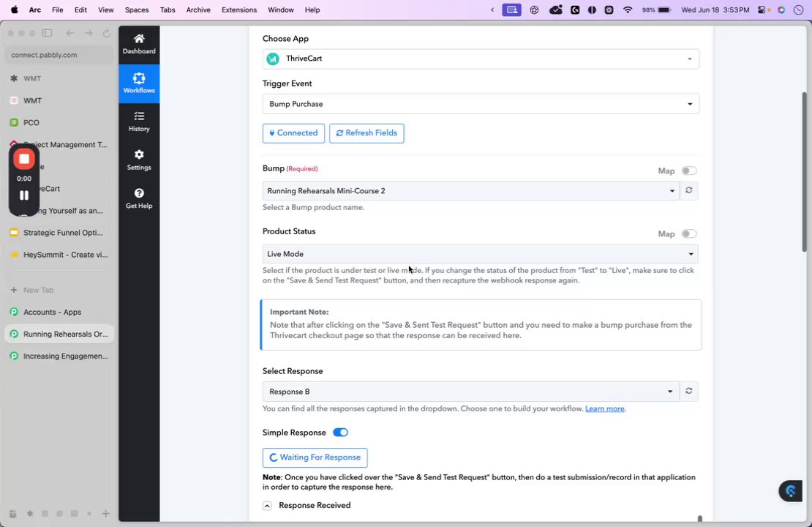
Task: Reload the page with refresh icon
Action: (x=107, y=33)
